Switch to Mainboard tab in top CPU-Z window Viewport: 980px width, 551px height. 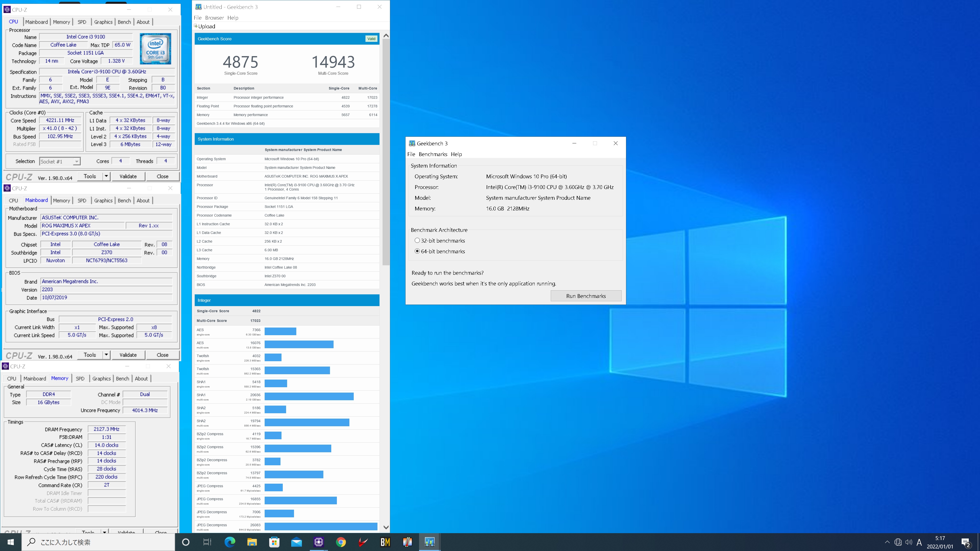click(36, 22)
